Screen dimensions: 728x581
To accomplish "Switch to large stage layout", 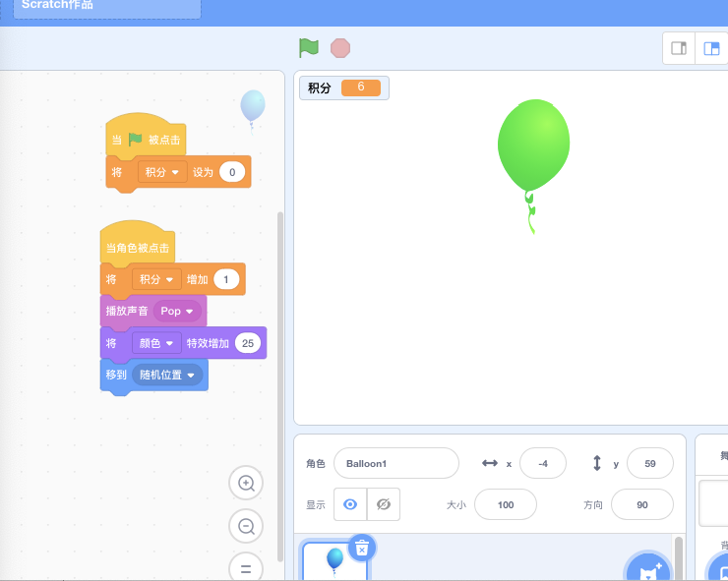I will (710, 48).
